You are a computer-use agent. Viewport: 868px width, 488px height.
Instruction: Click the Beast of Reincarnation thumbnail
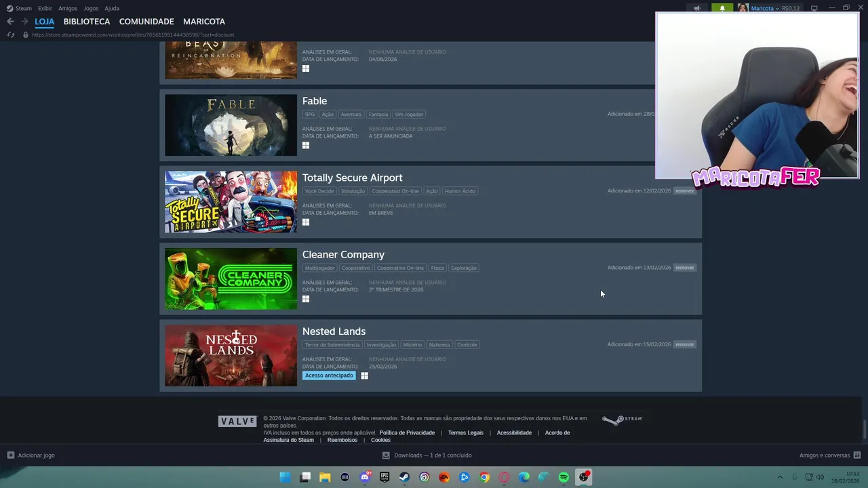click(x=231, y=60)
